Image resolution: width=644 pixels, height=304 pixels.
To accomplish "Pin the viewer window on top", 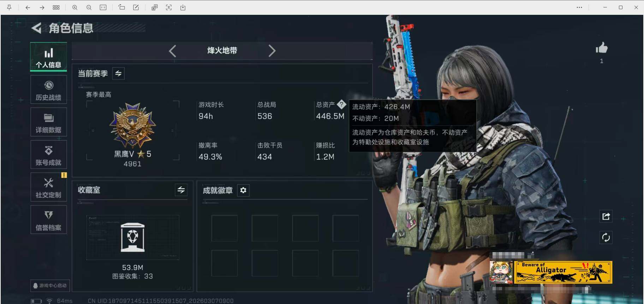I will 9,7.
